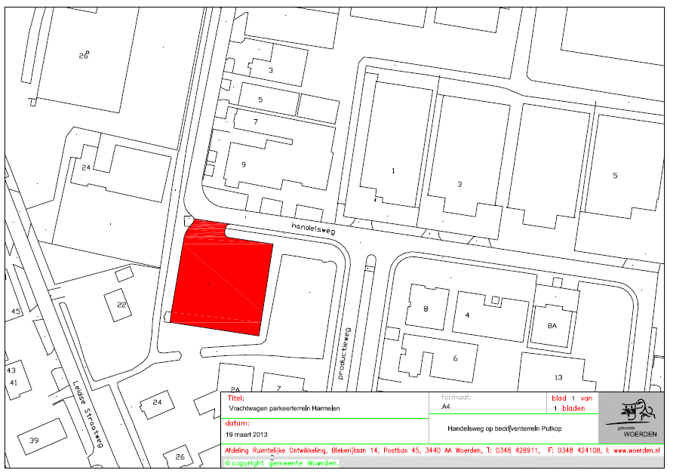Select building labeled 8A
This screenshot has width=673, height=475.
coord(550,324)
